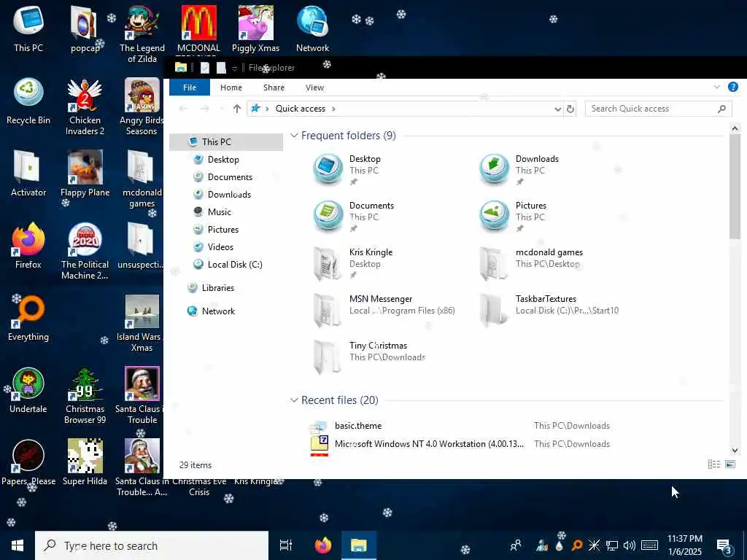The image size is (747, 560).
Task: Select the Network desktop icon
Action: click(x=312, y=29)
